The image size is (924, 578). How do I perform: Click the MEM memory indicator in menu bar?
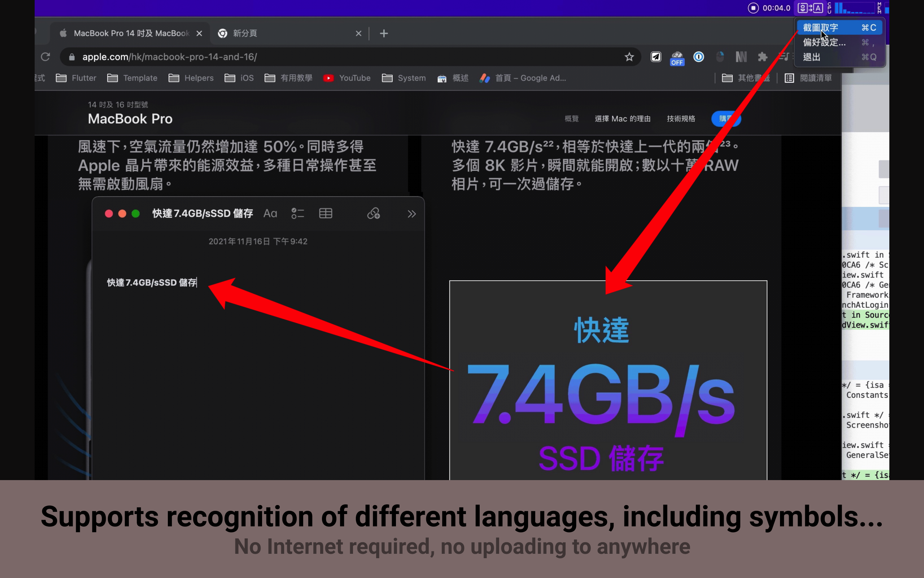879,8
